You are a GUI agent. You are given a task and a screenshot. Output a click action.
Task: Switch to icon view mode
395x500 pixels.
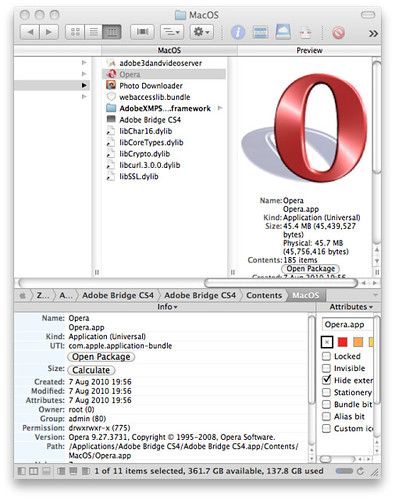pos(75,32)
